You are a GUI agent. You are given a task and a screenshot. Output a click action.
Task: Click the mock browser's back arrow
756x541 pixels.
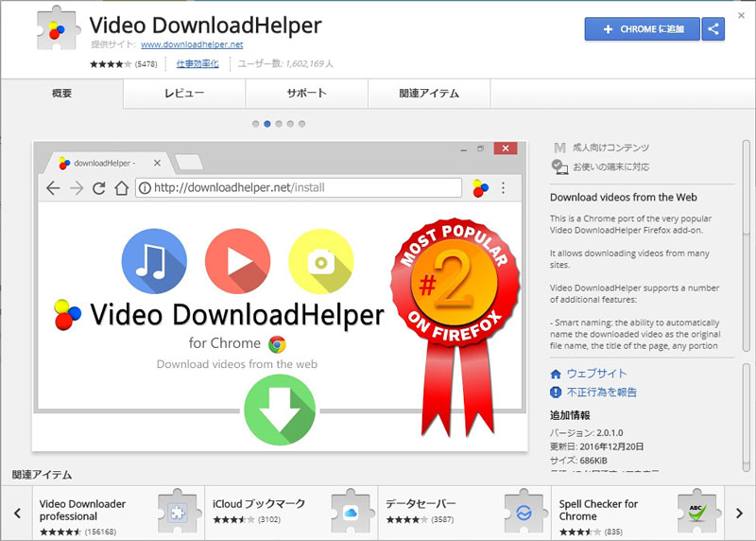[x=53, y=188]
